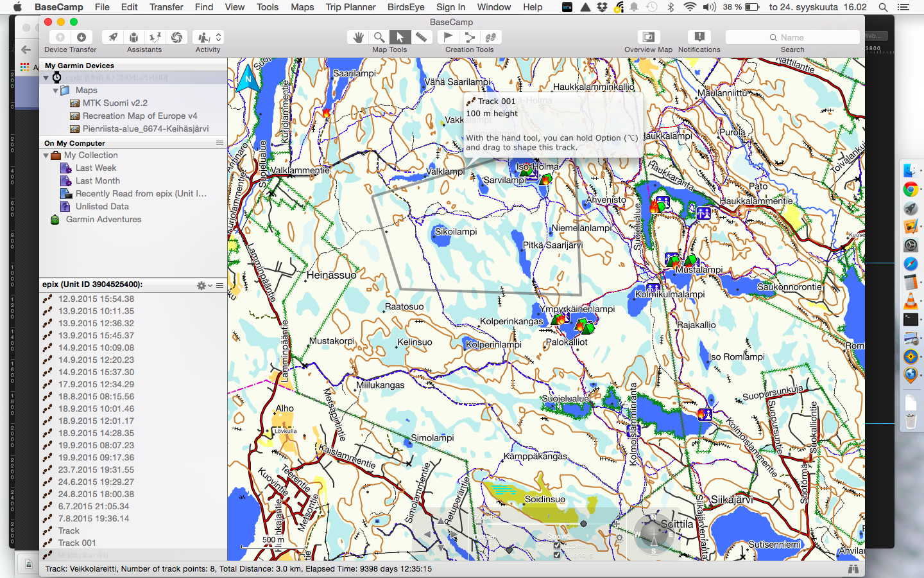The height and width of the screenshot is (578, 924).
Task: Click the Name search field
Action: 792,37
